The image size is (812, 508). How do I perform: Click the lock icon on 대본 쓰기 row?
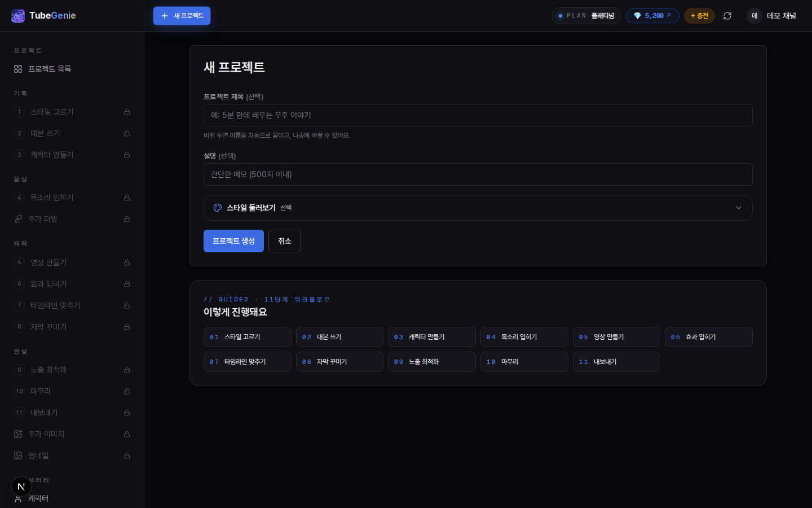click(x=127, y=133)
